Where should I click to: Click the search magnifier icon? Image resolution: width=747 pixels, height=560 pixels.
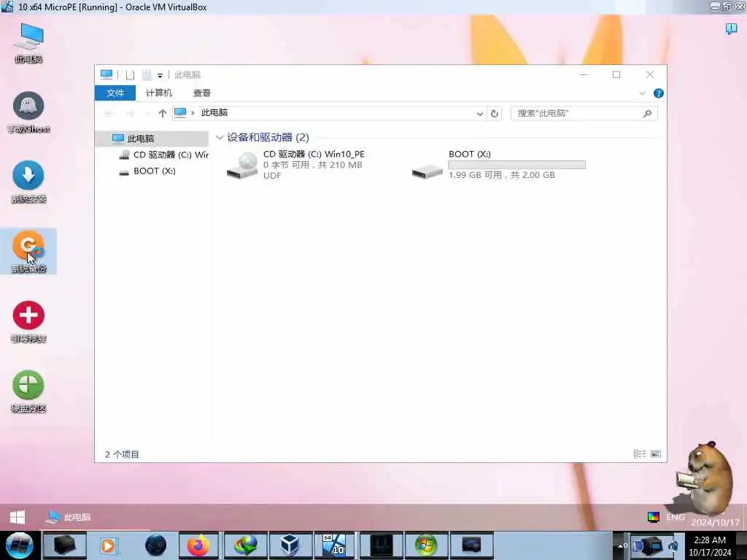[x=647, y=113]
